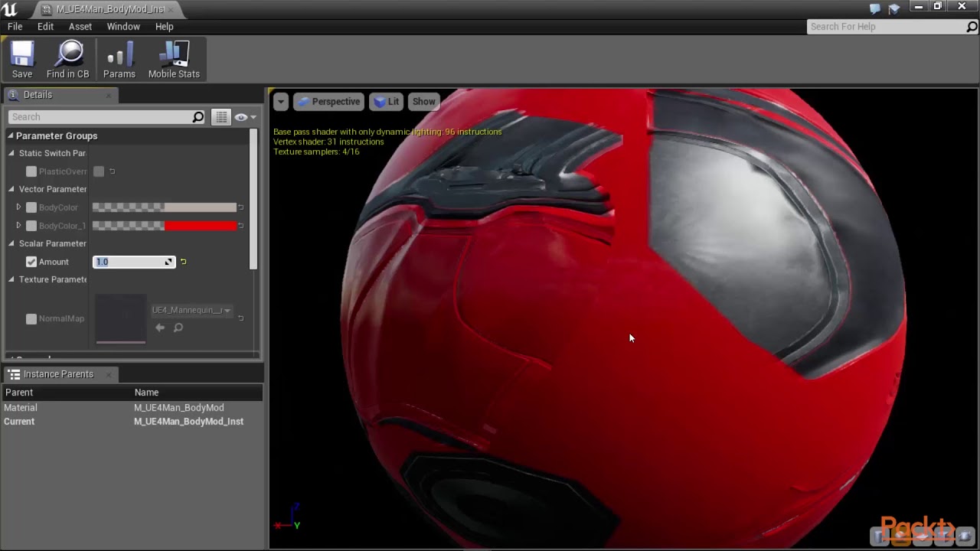Browse to NormalMap texture in Content Browser
The height and width of the screenshot is (551, 980).
click(178, 328)
